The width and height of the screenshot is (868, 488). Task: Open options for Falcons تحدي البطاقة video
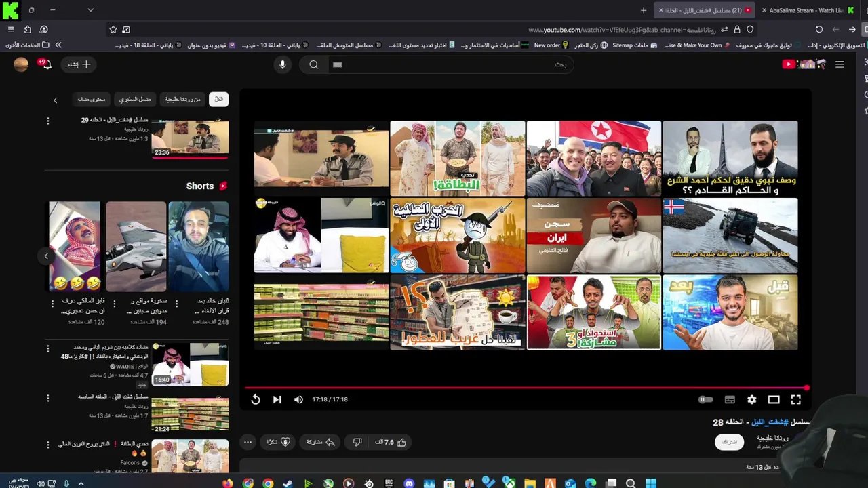pos(47,445)
